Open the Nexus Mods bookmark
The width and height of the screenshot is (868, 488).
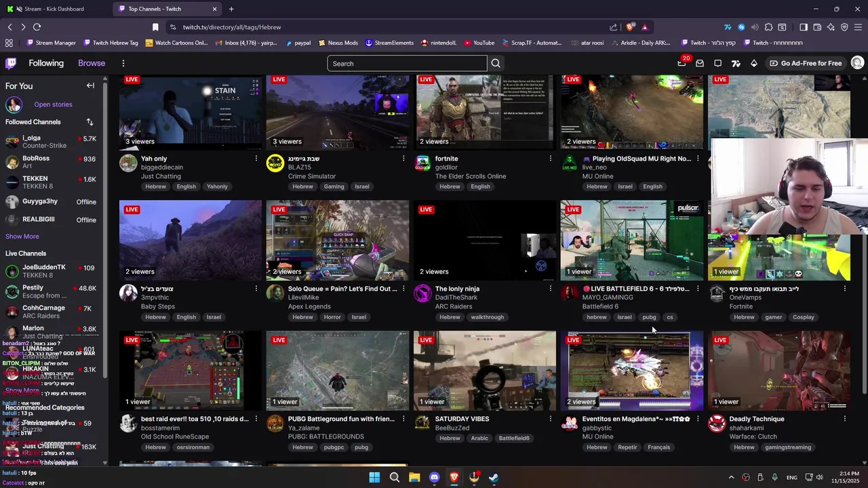(338, 43)
